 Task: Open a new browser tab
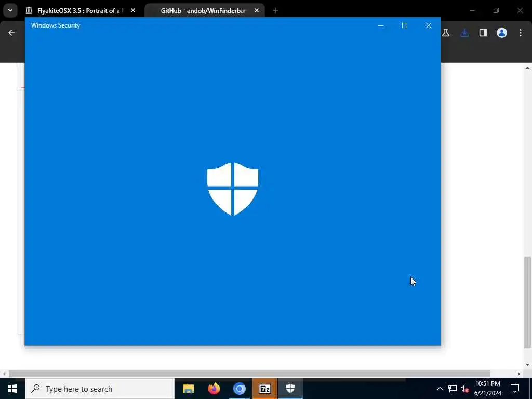(275, 10)
